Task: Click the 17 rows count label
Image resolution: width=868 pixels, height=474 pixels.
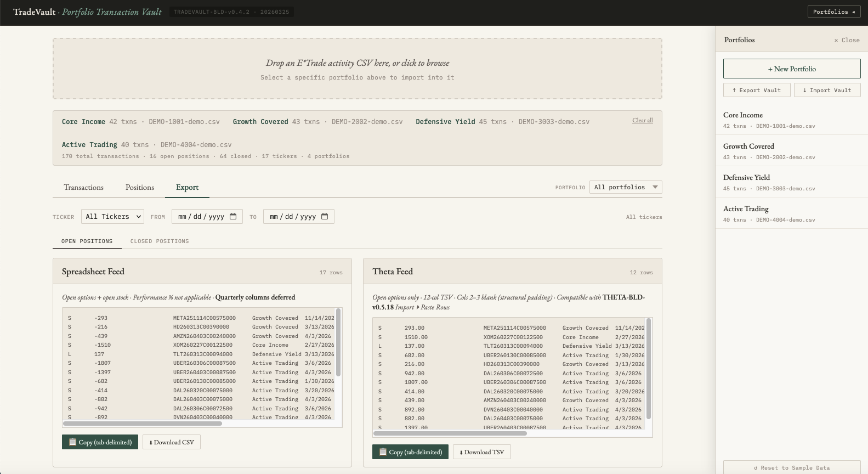Action: click(331, 272)
